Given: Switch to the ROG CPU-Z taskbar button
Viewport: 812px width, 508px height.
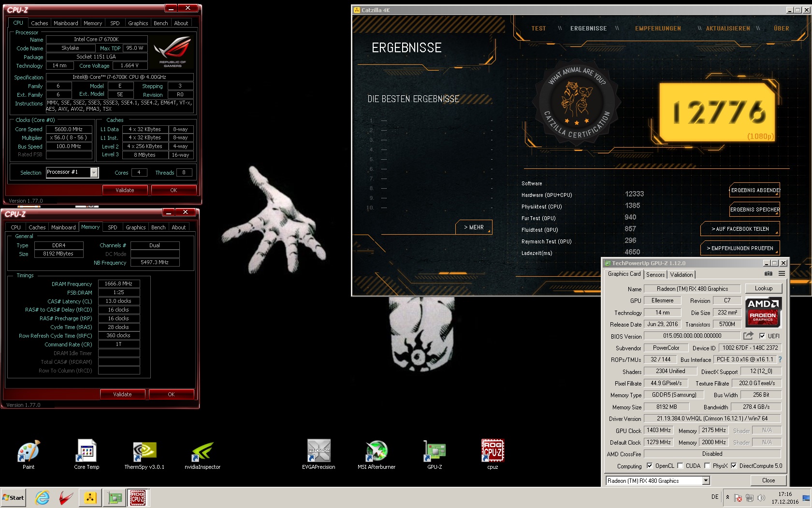Looking at the screenshot, I should 138,497.
